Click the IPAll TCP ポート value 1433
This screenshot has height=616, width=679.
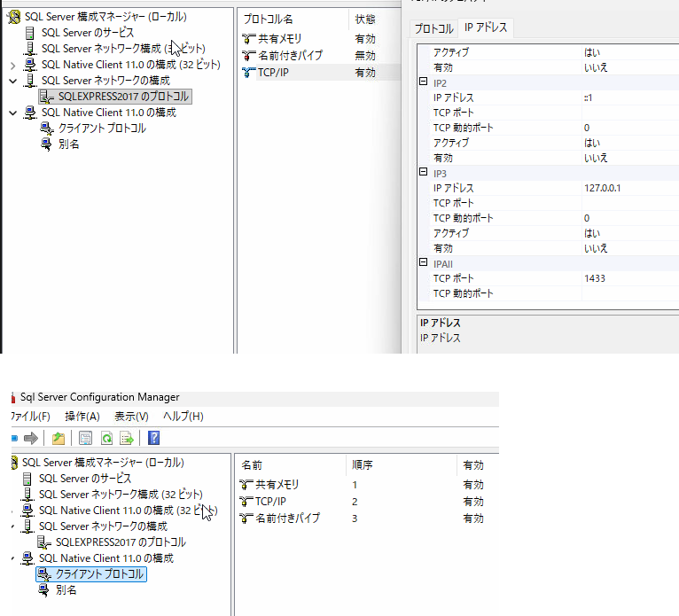[595, 278]
